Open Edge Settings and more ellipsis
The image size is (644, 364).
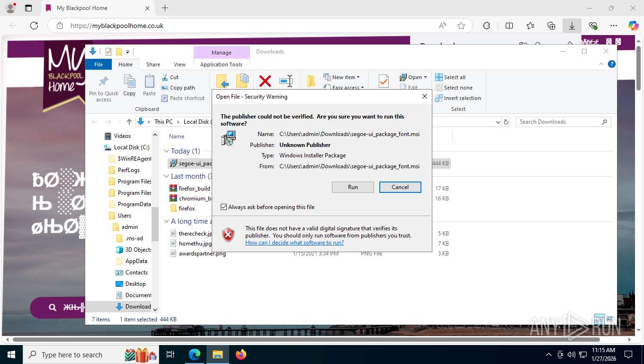[614, 26]
